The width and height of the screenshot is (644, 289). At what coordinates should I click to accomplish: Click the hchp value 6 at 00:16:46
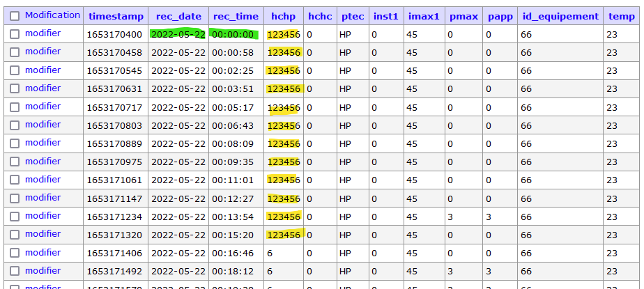[x=270, y=253]
